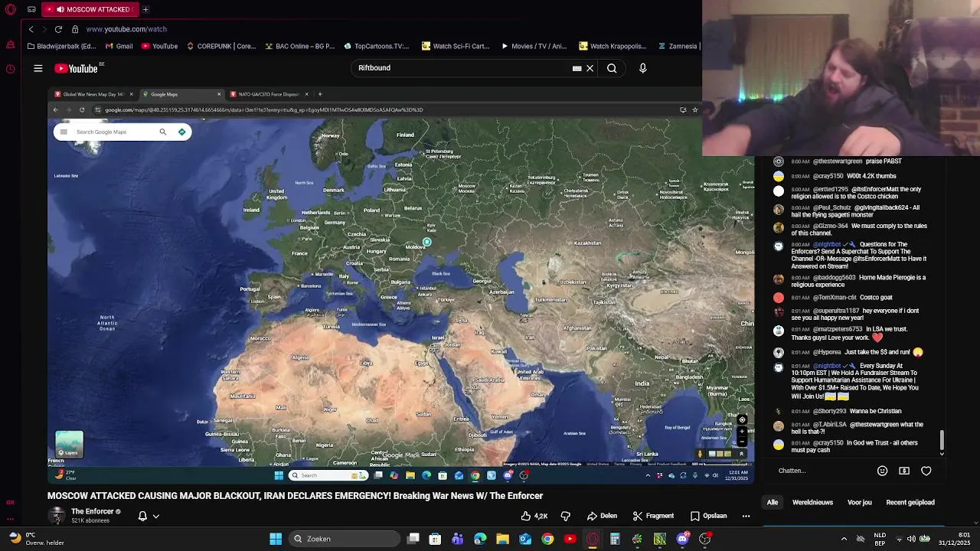Screen dimensions: 980x551
Task: Switch to Global War News Map tab
Action: coord(93,94)
